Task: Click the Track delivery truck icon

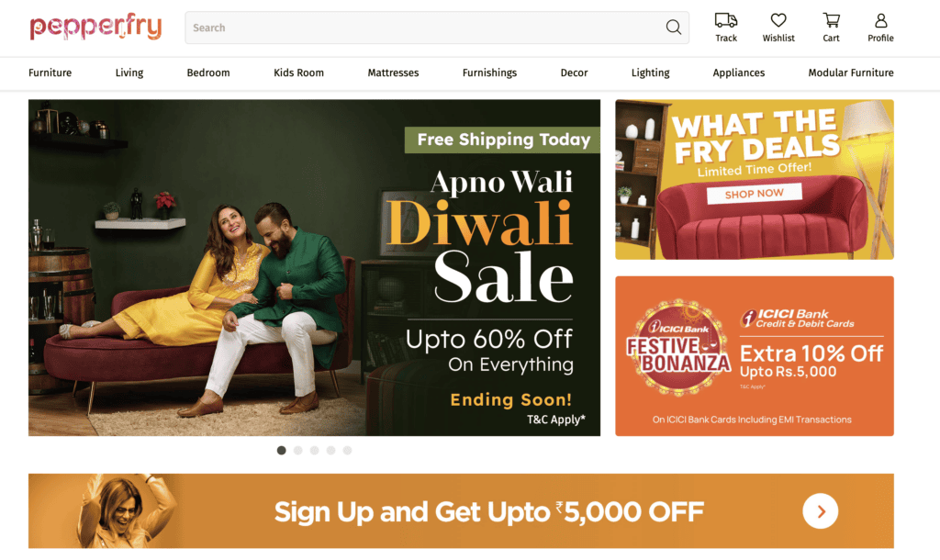Action: (x=725, y=21)
